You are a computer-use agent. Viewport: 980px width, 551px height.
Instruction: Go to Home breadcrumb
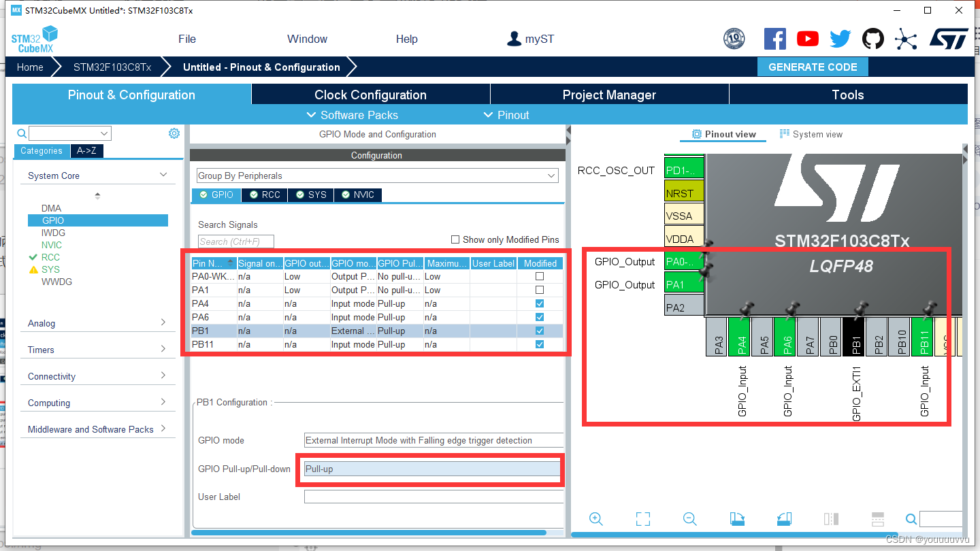point(30,67)
